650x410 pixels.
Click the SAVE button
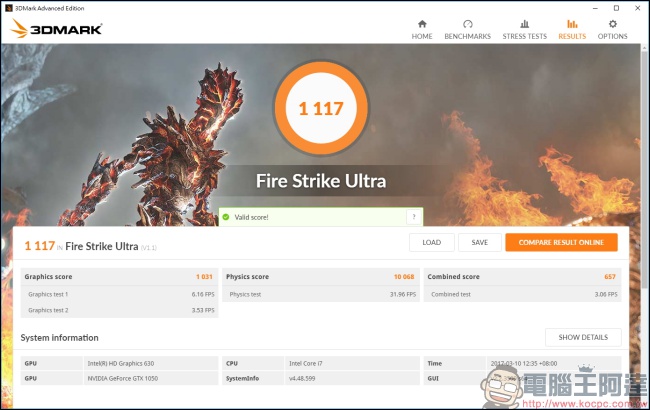pyautogui.click(x=480, y=243)
